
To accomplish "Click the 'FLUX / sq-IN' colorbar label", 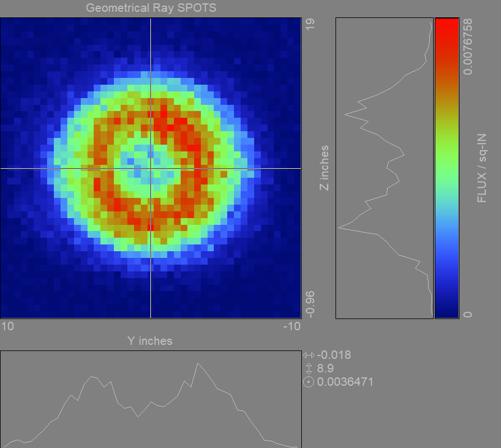I will tap(481, 168).
